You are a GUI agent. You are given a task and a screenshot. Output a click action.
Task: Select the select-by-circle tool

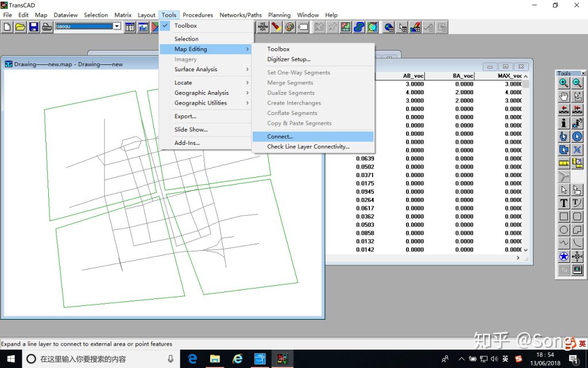(577, 136)
